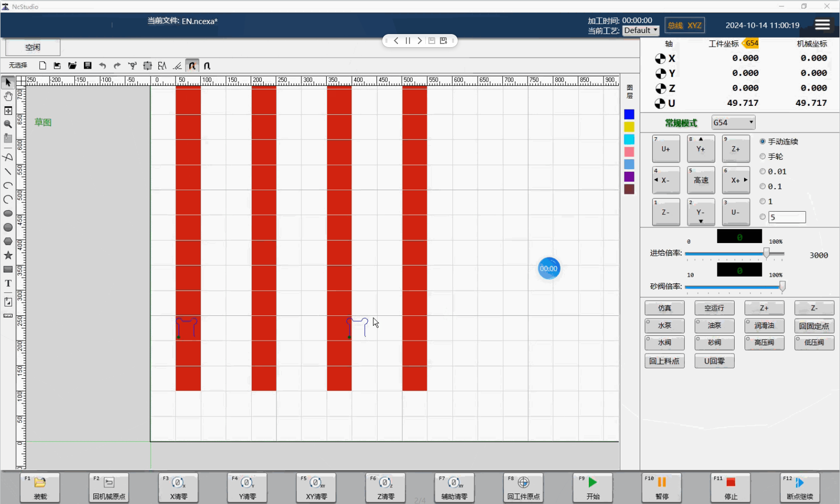Click the save file toolbar icon
Image resolution: width=840 pixels, height=504 pixels.
(x=88, y=65)
